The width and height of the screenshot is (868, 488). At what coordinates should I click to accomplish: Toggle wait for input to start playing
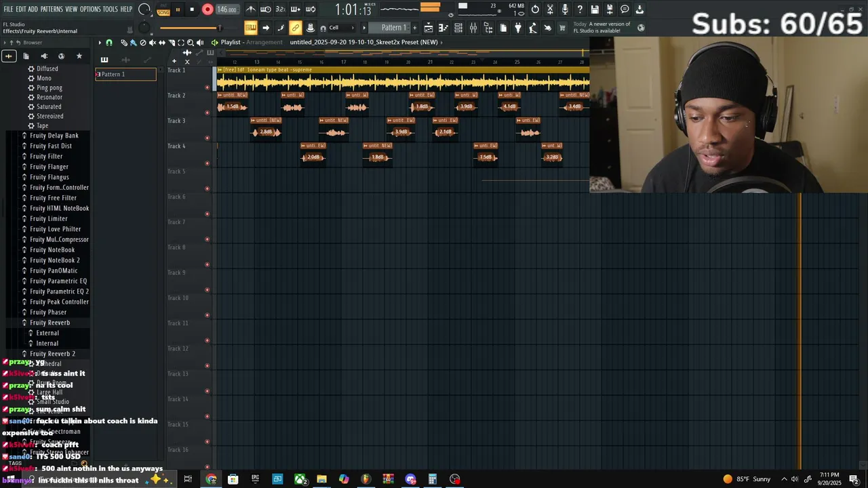click(x=266, y=9)
